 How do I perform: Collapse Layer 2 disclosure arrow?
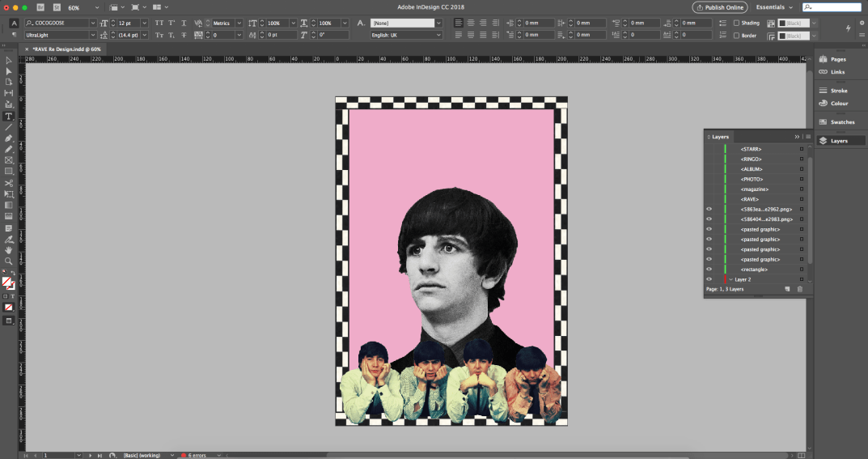coord(730,279)
